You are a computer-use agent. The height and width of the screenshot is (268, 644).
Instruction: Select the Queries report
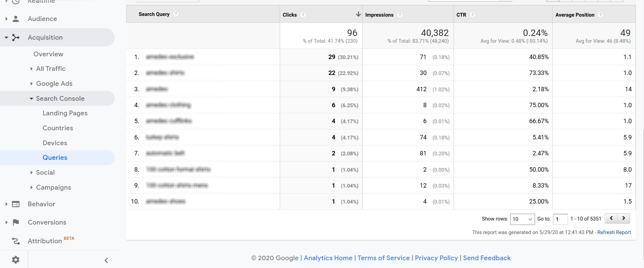55,157
